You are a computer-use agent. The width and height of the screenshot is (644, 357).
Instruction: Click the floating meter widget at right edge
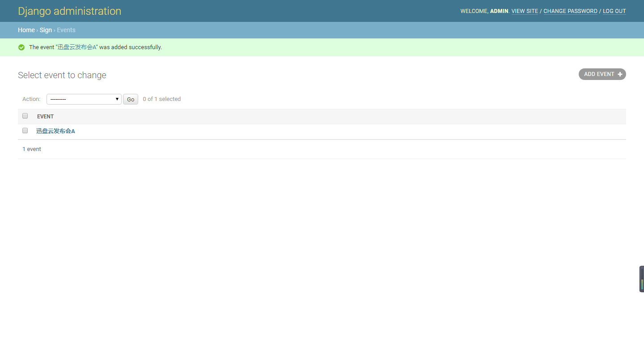(642, 279)
